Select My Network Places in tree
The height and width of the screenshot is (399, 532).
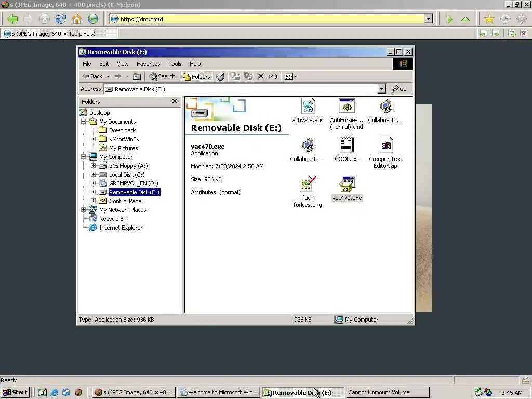(123, 210)
